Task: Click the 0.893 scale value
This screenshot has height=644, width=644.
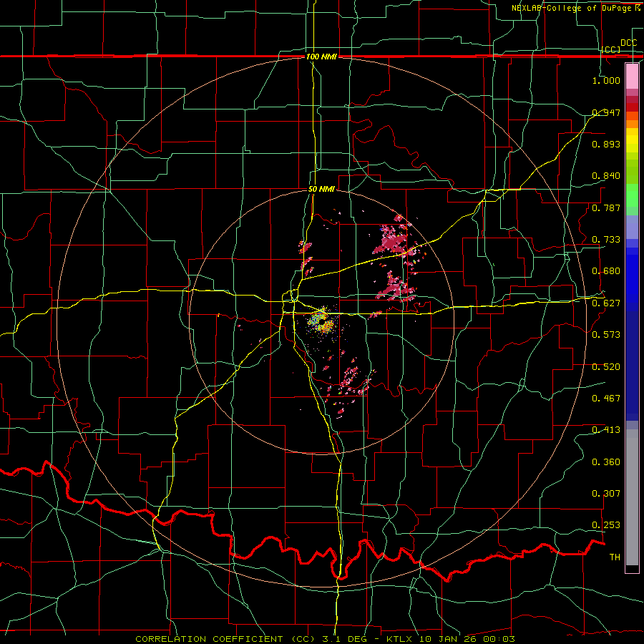Action: (606, 144)
